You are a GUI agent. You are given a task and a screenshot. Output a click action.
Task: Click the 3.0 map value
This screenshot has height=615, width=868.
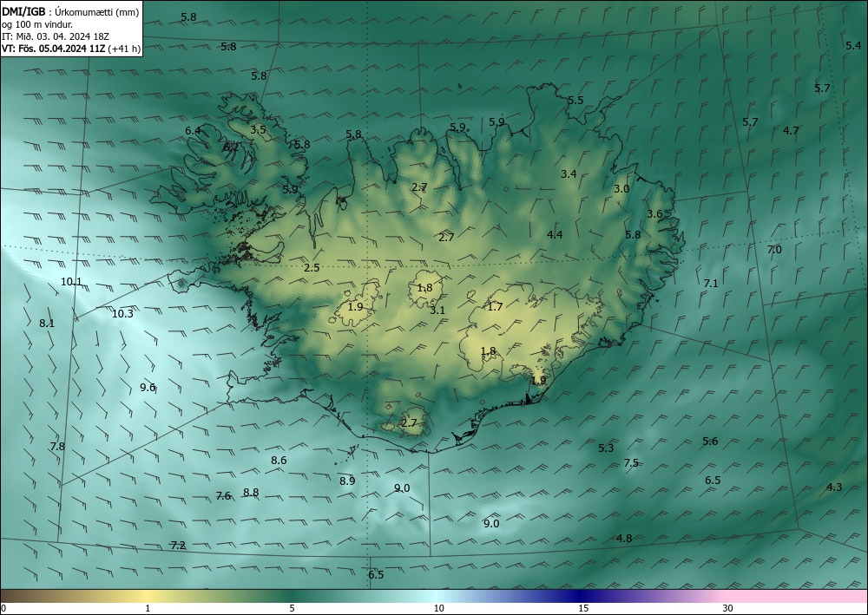[x=621, y=188]
